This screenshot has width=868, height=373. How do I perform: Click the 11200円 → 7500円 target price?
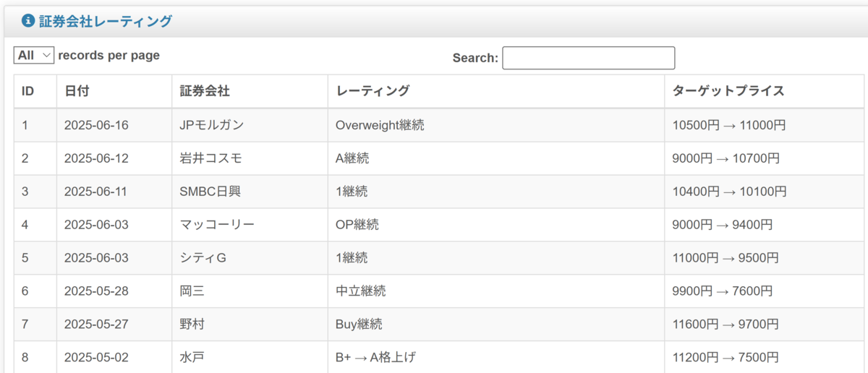tap(765, 357)
